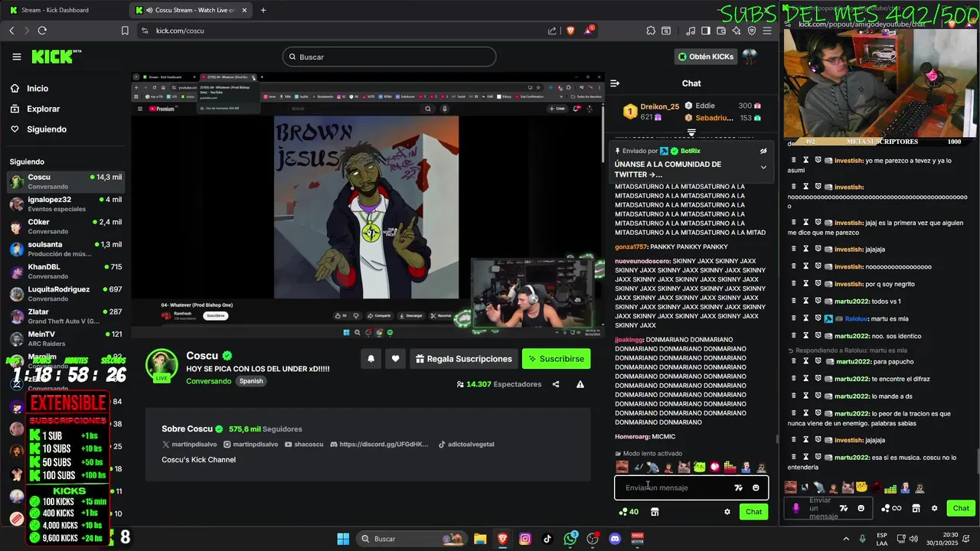980x551 pixels.
Task: Open the Windows Start menu
Action: pos(343,539)
